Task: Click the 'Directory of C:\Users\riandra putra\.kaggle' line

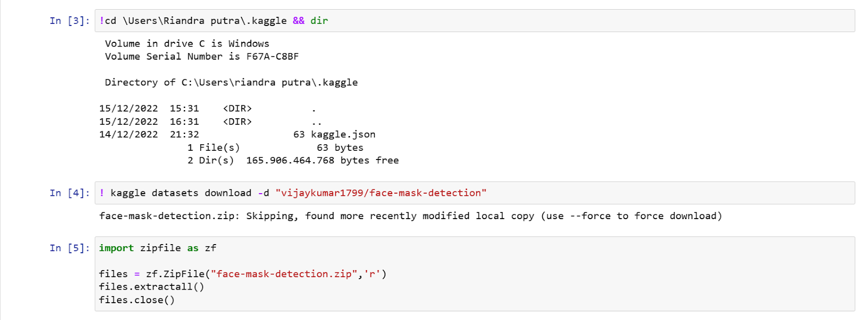Action: [x=231, y=82]
